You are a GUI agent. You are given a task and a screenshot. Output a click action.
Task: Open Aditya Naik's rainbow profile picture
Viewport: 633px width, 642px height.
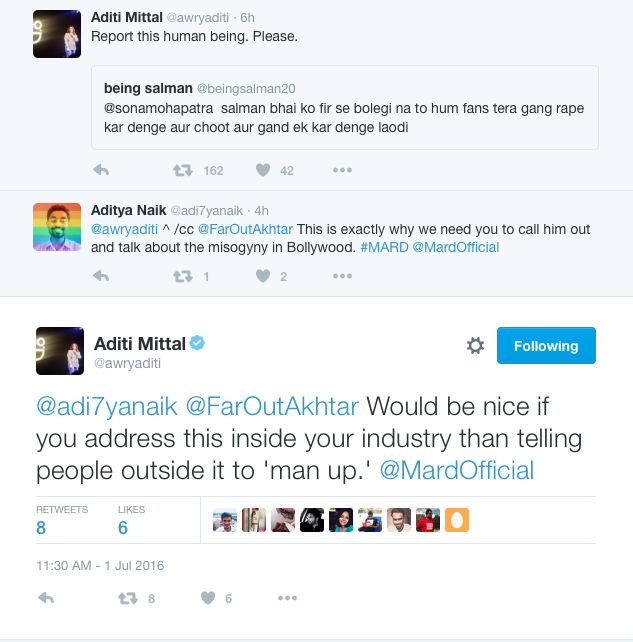click(58, 227)
